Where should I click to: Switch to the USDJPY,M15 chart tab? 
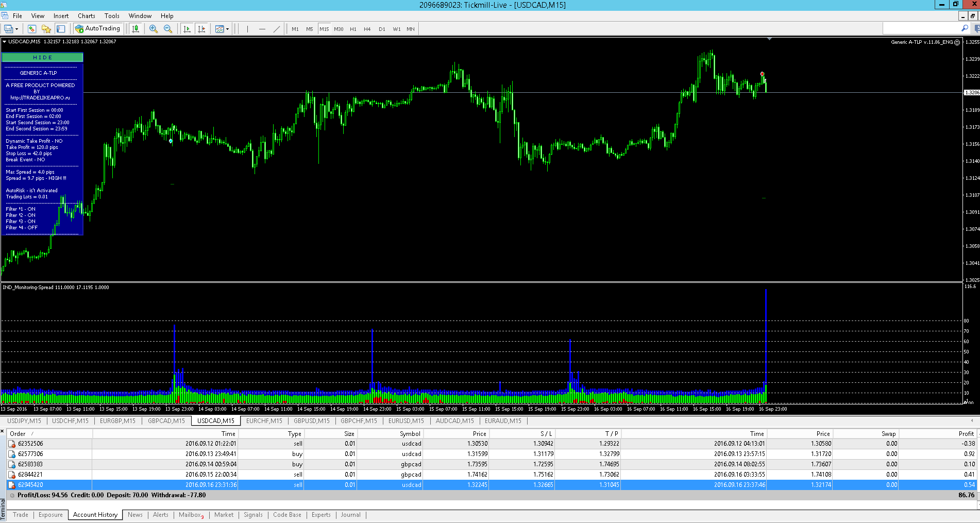[24, 421]
